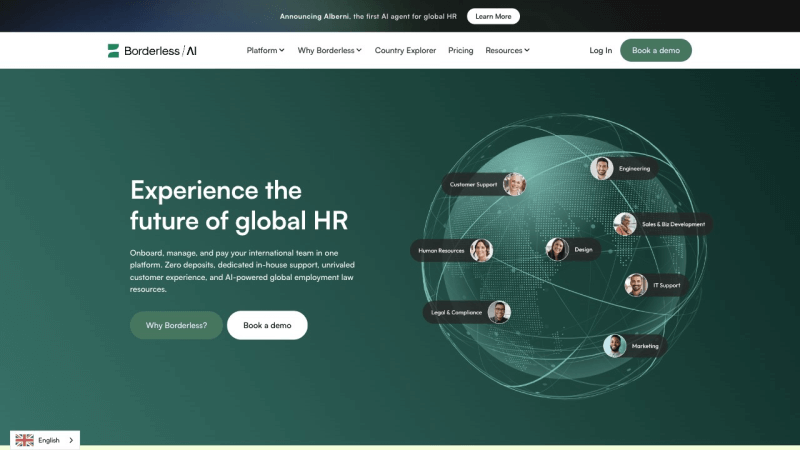800x450 pixels.
Task: Go to the Pricing page
Action: [x=461, y=50]
